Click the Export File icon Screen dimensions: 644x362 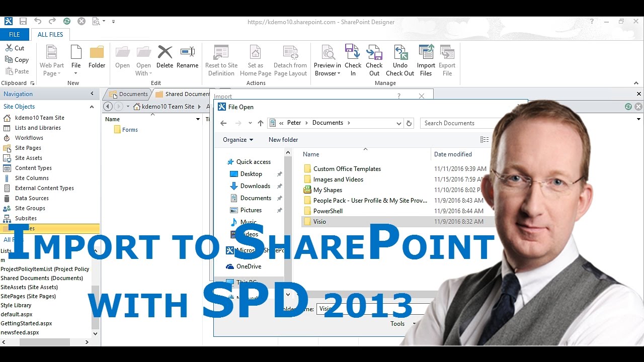[447, 52]
